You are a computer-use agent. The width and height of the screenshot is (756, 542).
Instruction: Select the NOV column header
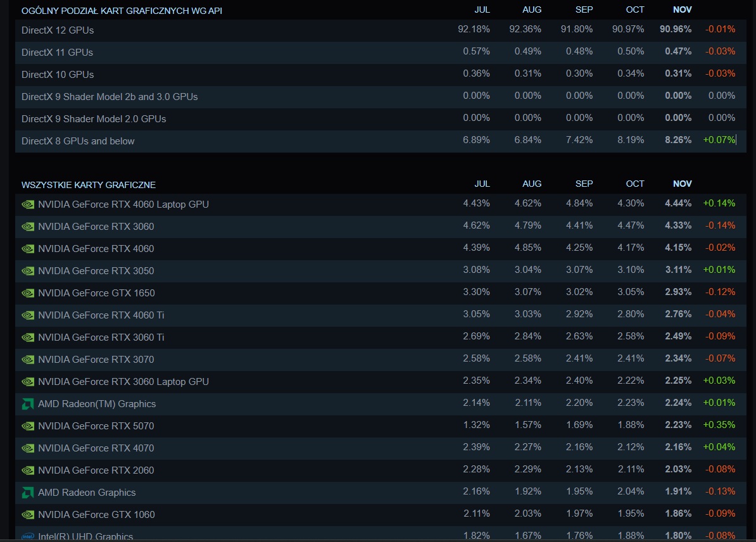(682, 9)
